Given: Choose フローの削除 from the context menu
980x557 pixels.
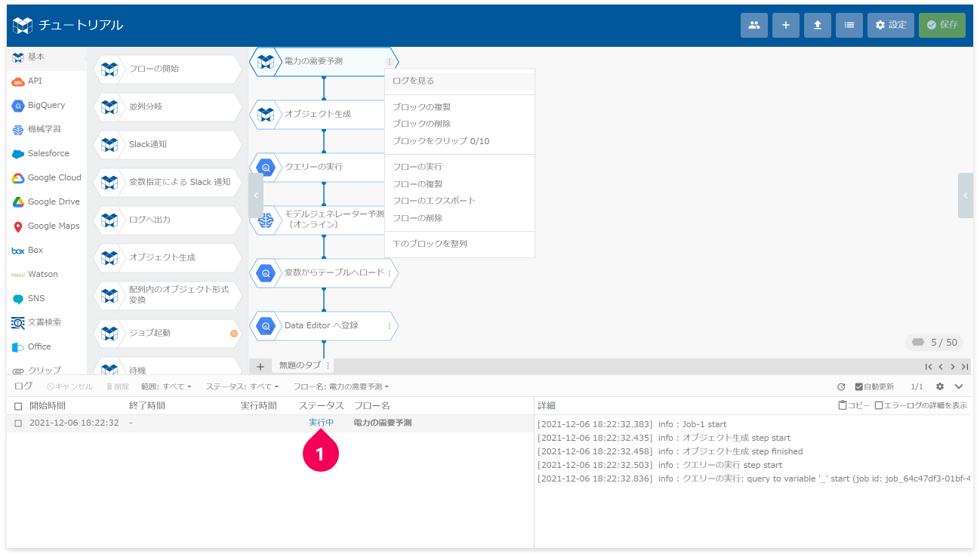Looking at the screenshot, I should (x=460, y=218).
